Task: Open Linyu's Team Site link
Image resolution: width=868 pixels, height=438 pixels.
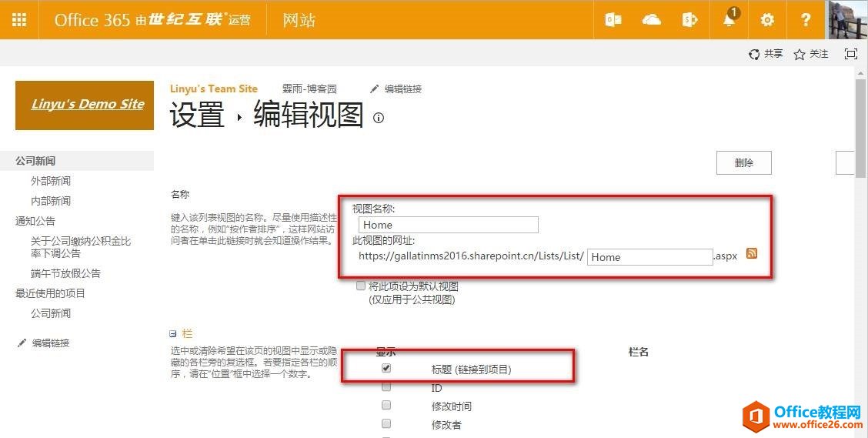Action: 214,89
